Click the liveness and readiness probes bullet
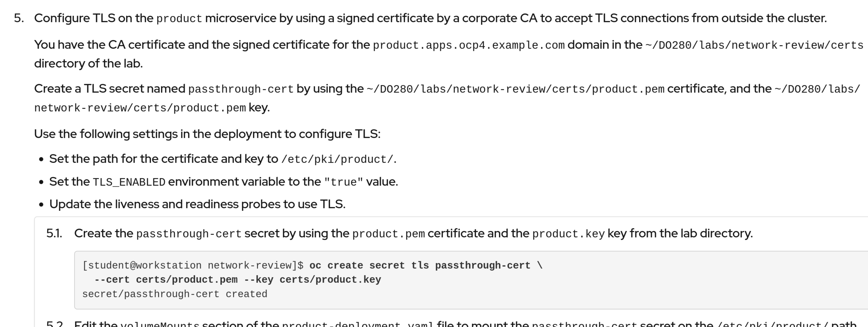Viewport: 868px width, 327px height. (197, 204)
